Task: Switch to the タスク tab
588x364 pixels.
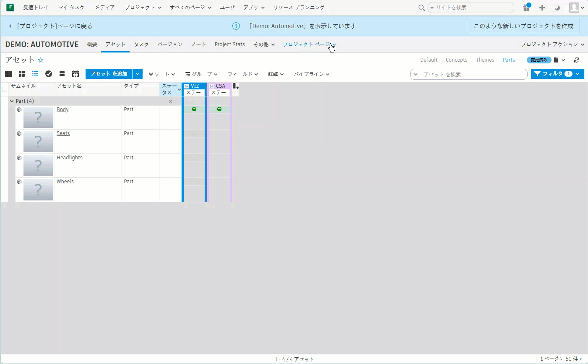Action: coord(141,44)
